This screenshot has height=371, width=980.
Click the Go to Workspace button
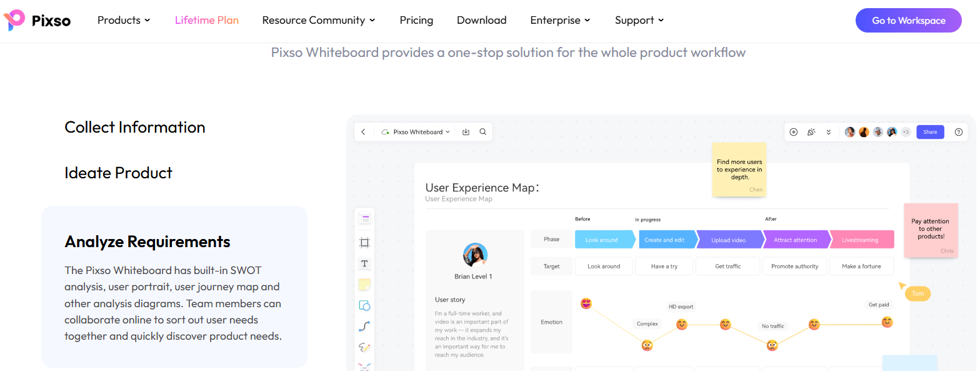909,20
